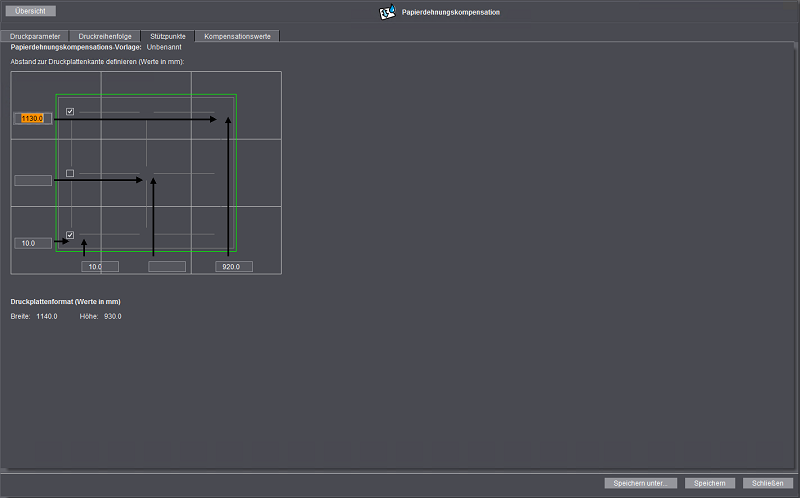800x498 pixels.
Task: Click the Speichern button
Action: [709, 483]
